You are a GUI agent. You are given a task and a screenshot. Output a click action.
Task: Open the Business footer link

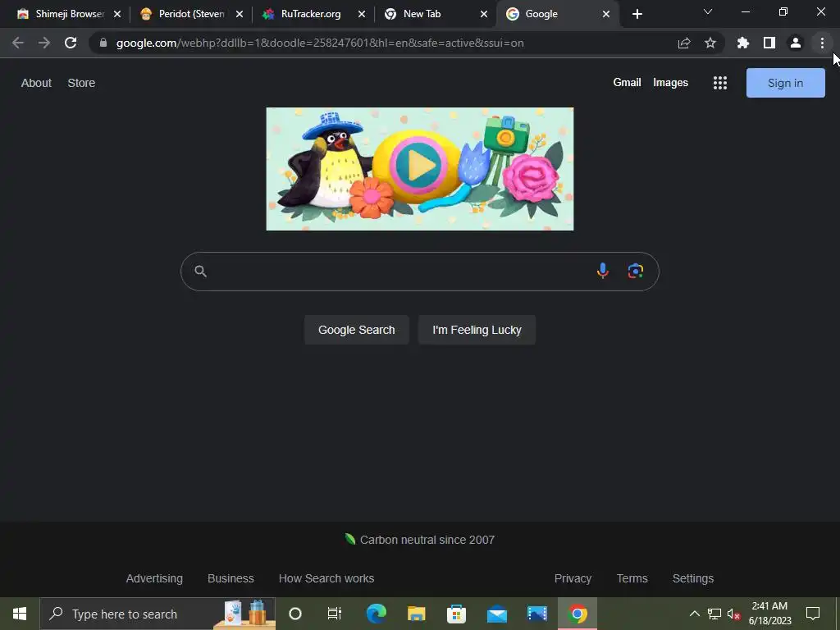(x=231, y=578)
